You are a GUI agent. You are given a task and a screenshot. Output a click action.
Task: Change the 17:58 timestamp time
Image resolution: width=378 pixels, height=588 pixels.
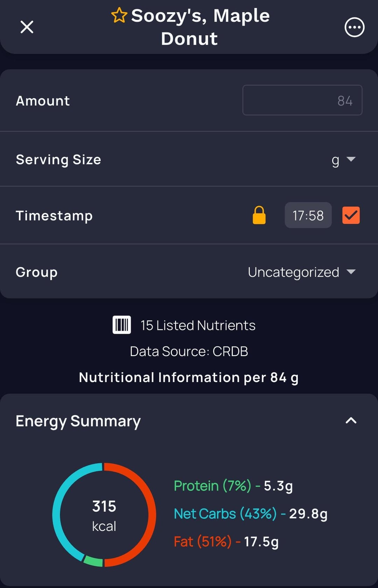pos(308,215)
